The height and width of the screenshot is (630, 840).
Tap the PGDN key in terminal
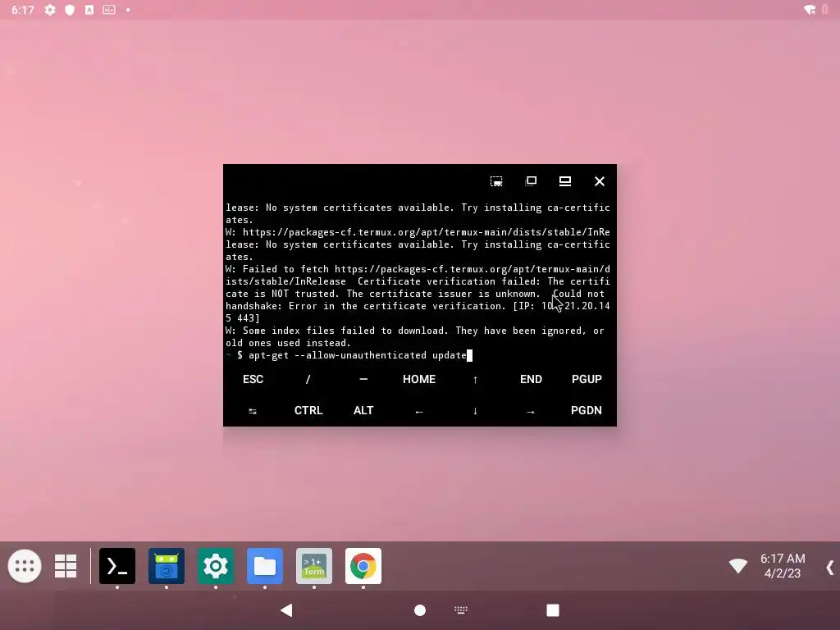tap(586, 410)
